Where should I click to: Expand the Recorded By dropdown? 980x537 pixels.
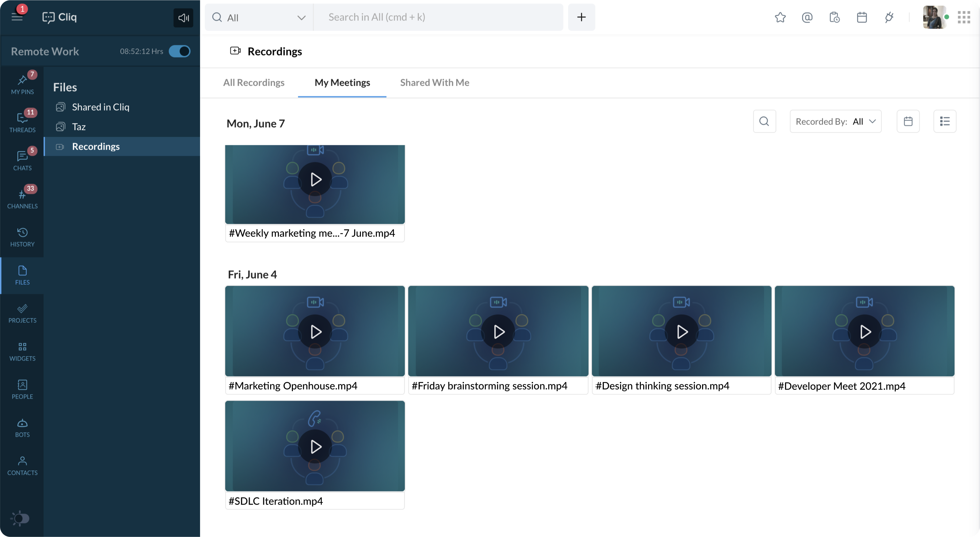(x=835, y=121)
